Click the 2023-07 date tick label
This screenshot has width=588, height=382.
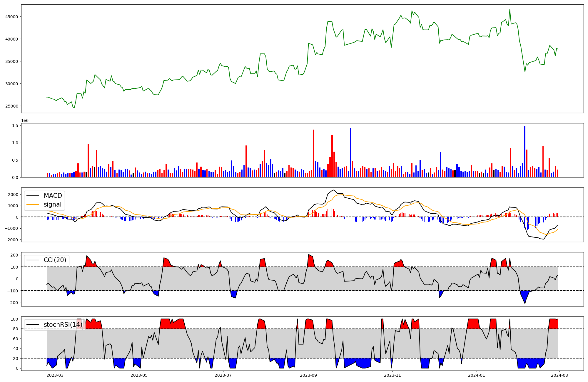point(223,375)
